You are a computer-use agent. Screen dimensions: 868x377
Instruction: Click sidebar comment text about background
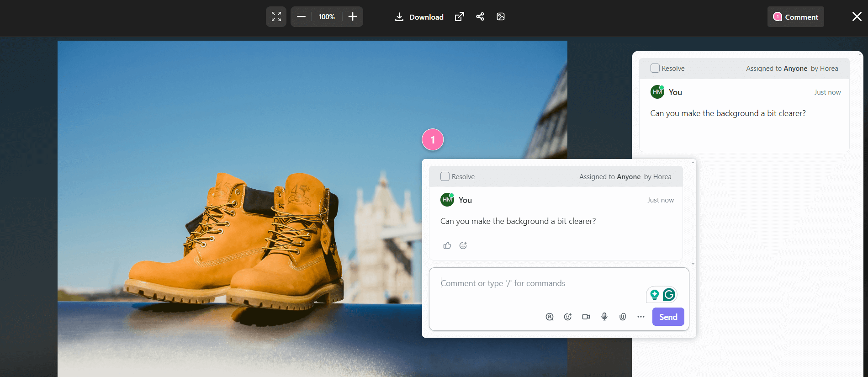[728, 113]
